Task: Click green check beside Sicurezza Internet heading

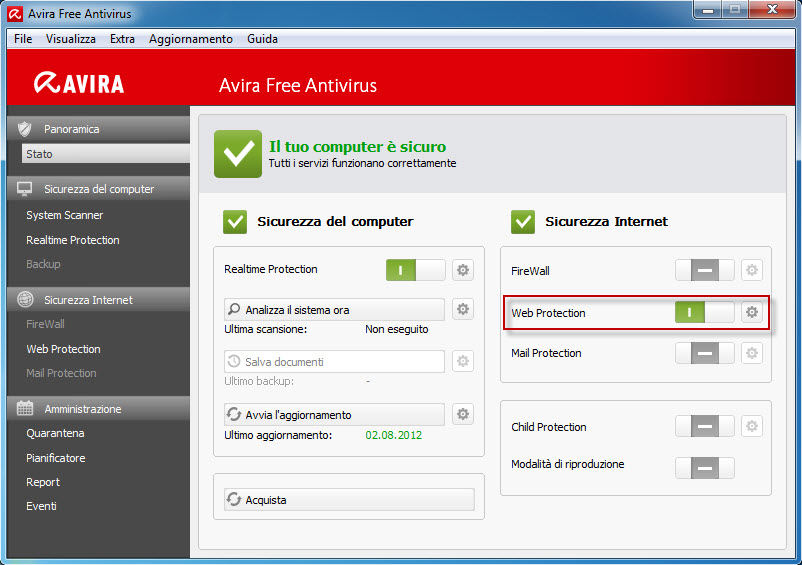Action: pos(523,222)
